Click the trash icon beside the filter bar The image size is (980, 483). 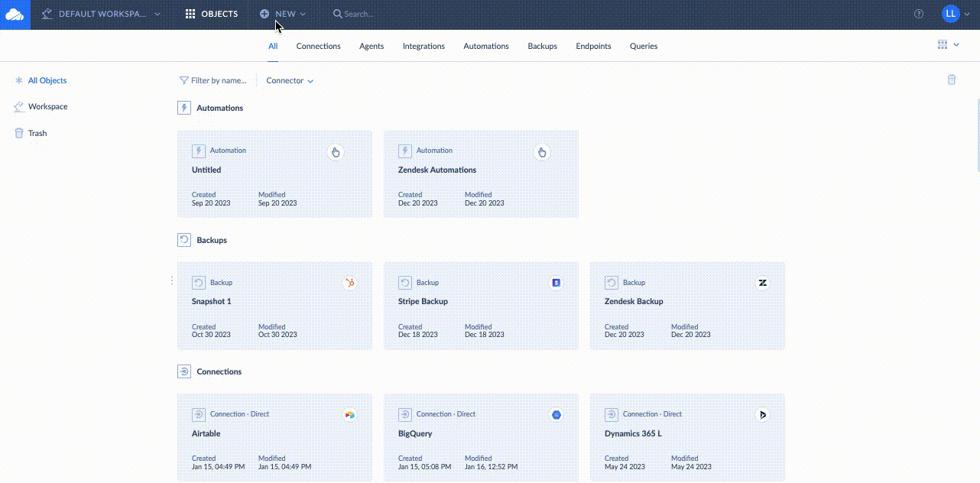(952, 79)
